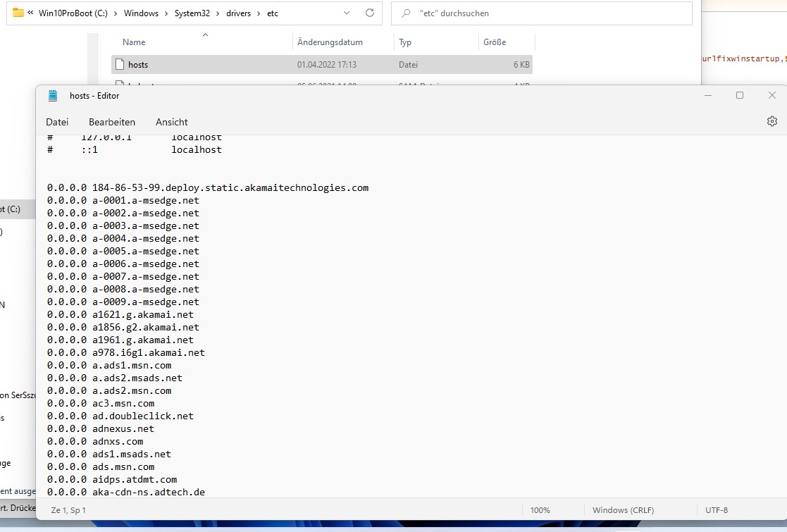Viewport: 787px width, 532px height.
Task: Click the adnexus.net line
Action: 100,428
